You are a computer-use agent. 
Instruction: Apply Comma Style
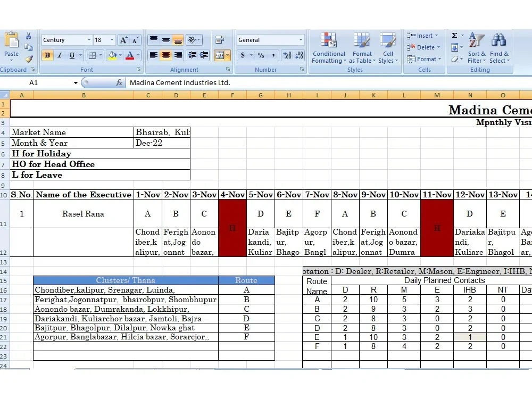(273, 55)
